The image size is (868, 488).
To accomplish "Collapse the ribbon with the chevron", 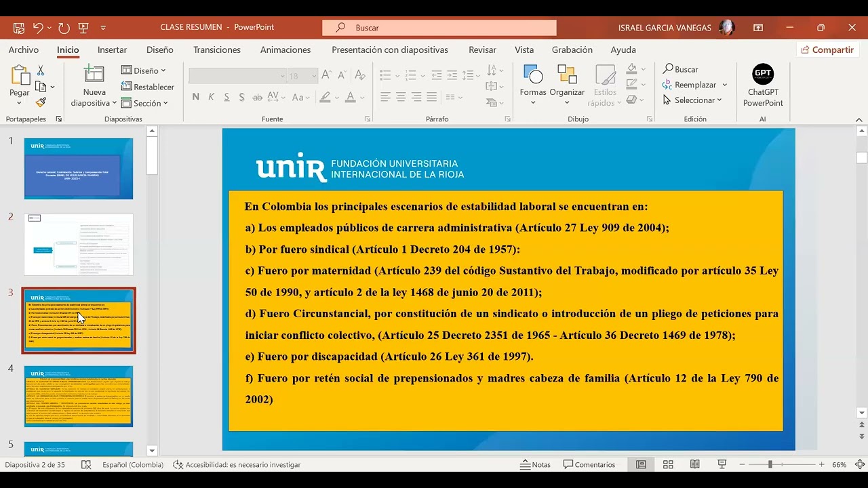I will click(x=859, y=119).
